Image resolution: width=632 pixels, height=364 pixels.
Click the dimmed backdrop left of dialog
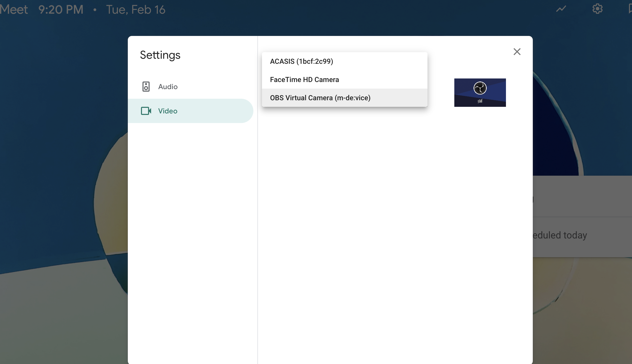(x=63, y=177)
